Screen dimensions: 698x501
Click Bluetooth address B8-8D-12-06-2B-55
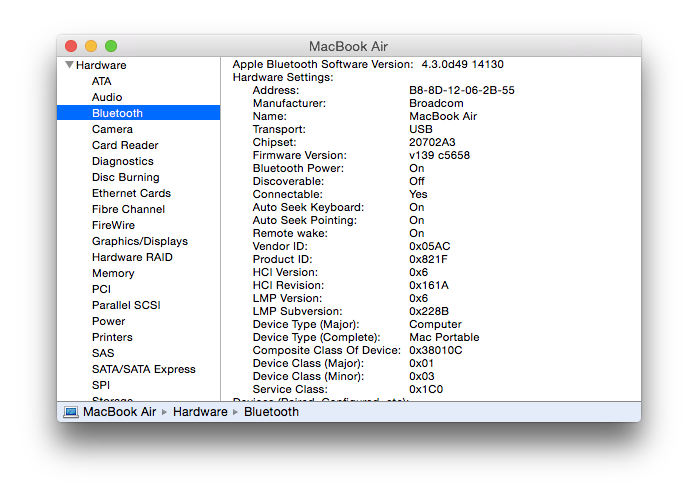pyautogui.click(x=462, y=90)
